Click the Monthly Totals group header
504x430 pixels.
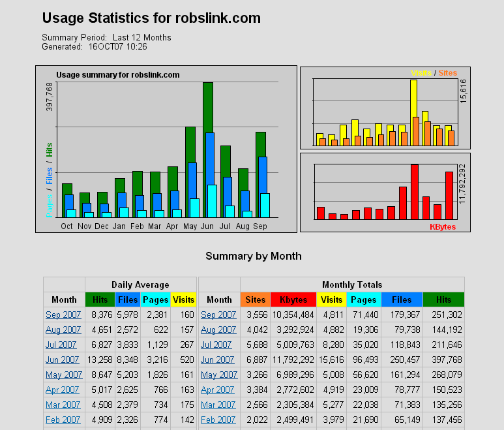coord(352,284)
